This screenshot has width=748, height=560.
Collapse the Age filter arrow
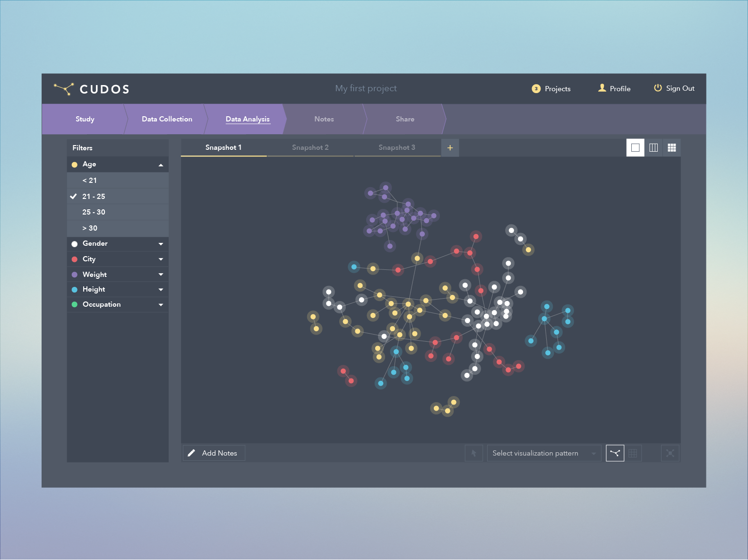(x=161, y=165)
